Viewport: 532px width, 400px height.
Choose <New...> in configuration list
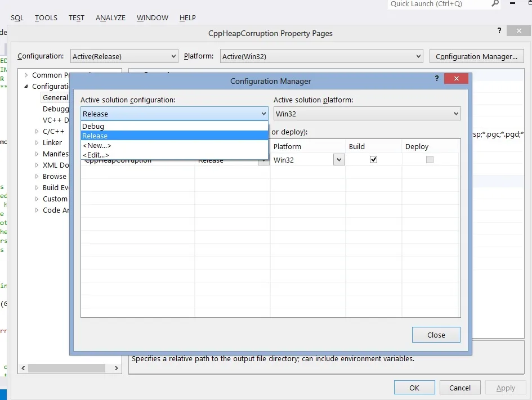point(175,145)
